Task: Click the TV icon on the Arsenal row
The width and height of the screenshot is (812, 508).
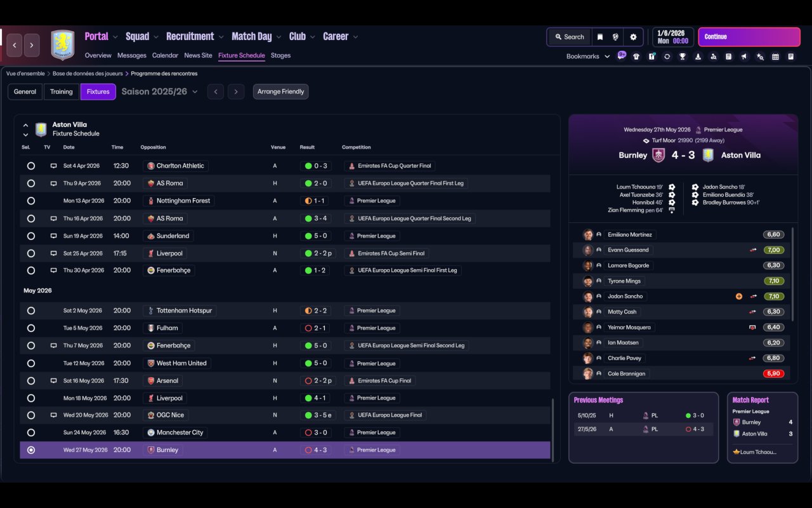Action: [54, 381]
